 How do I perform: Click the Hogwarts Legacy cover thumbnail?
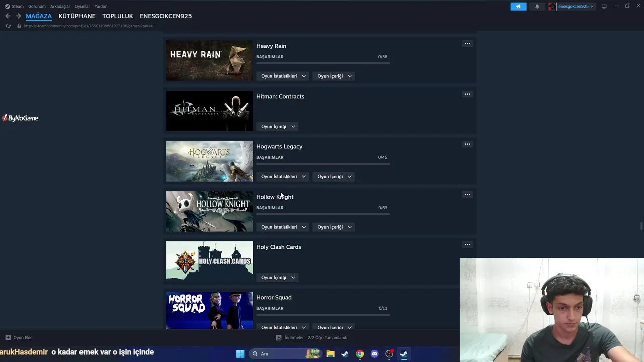tap(209, 161)
